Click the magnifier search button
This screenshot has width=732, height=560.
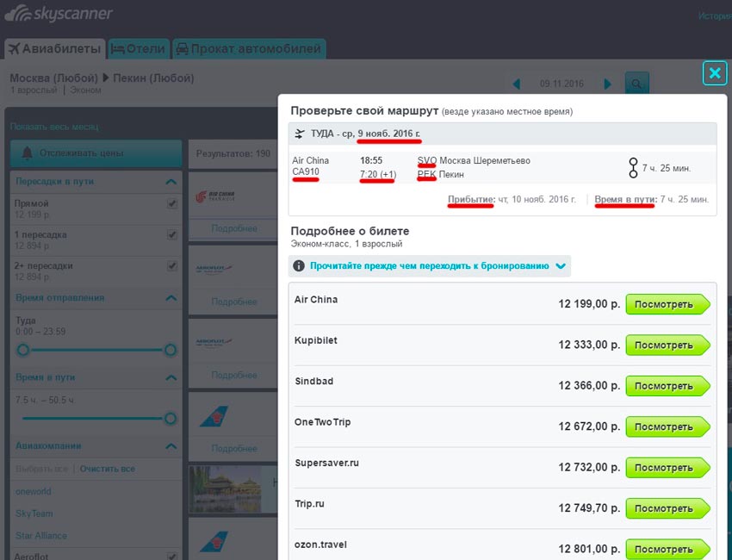[x=636, y=84]
